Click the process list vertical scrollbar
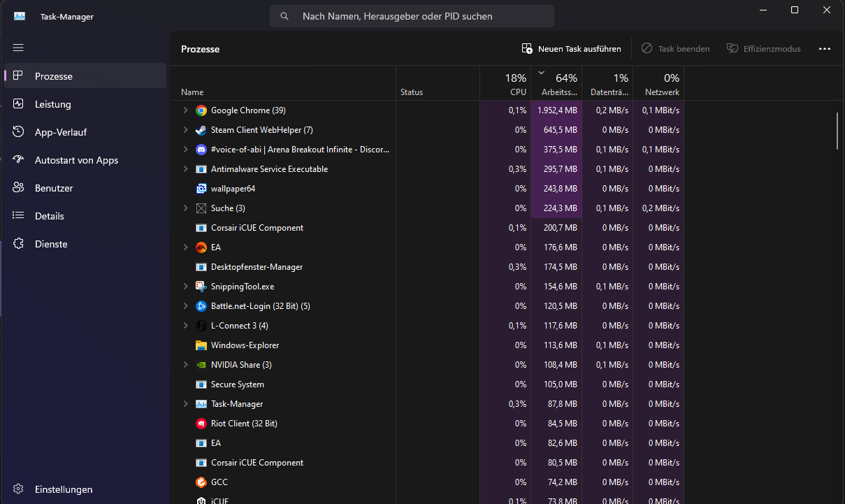The width and height of the screenshot is (845, 504). [837, 131]
